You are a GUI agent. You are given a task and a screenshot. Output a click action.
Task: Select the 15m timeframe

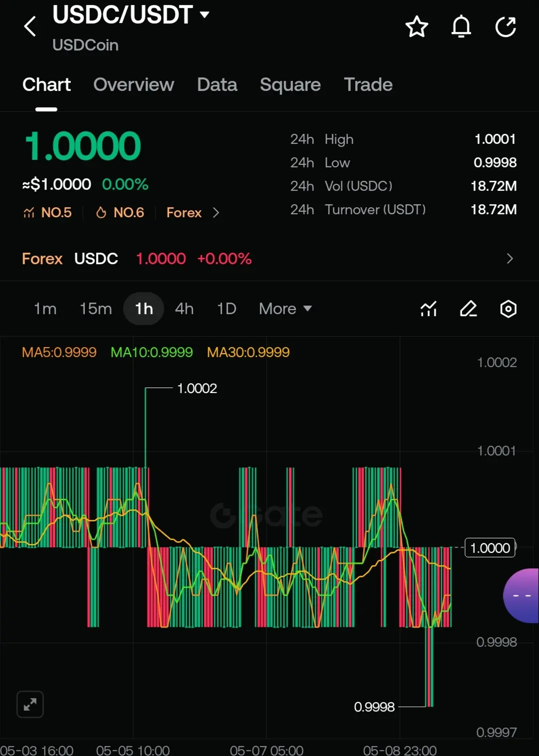coord(96,309)
